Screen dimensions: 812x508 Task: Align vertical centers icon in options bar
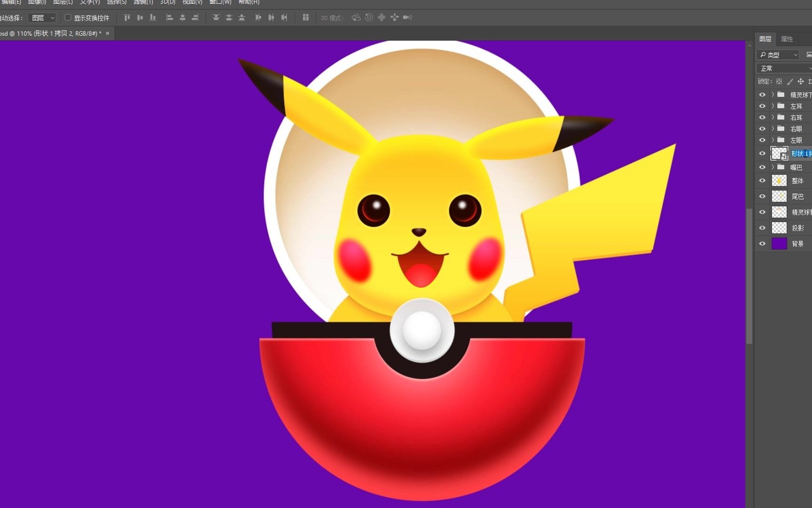tap(140, 17)
